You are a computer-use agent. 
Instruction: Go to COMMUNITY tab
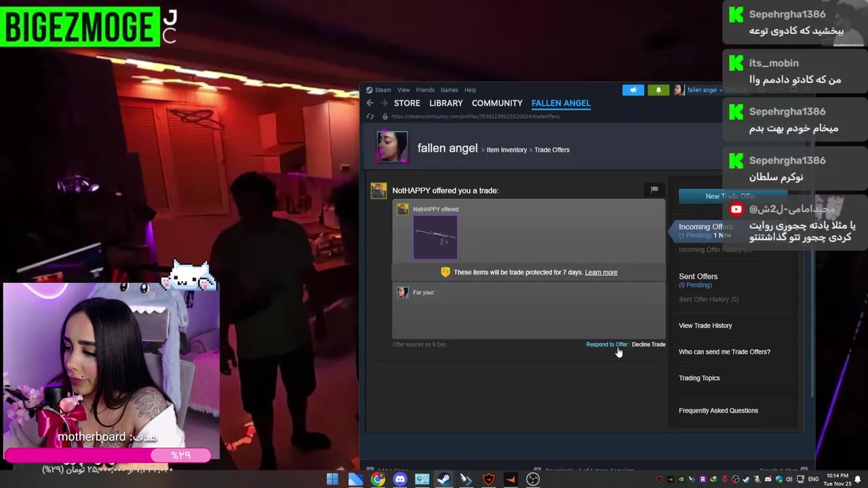[497, 103]
